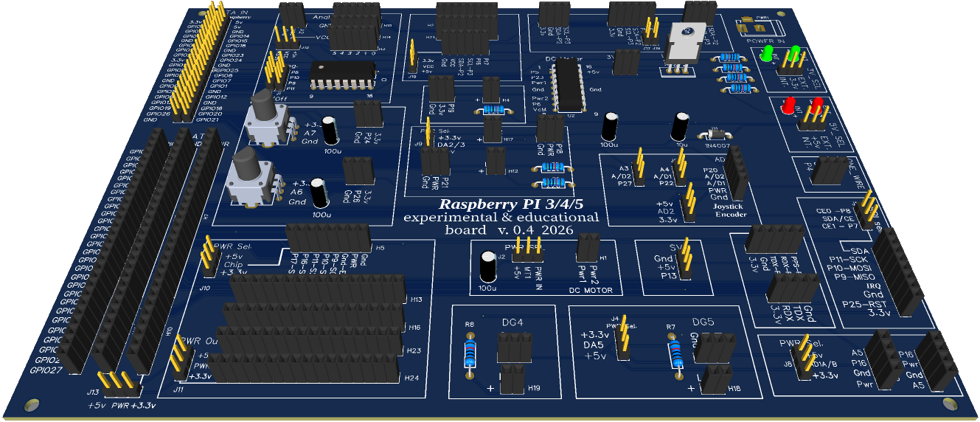
Task: Click the 'P10-MOSI' pin label
Action: 849,268
